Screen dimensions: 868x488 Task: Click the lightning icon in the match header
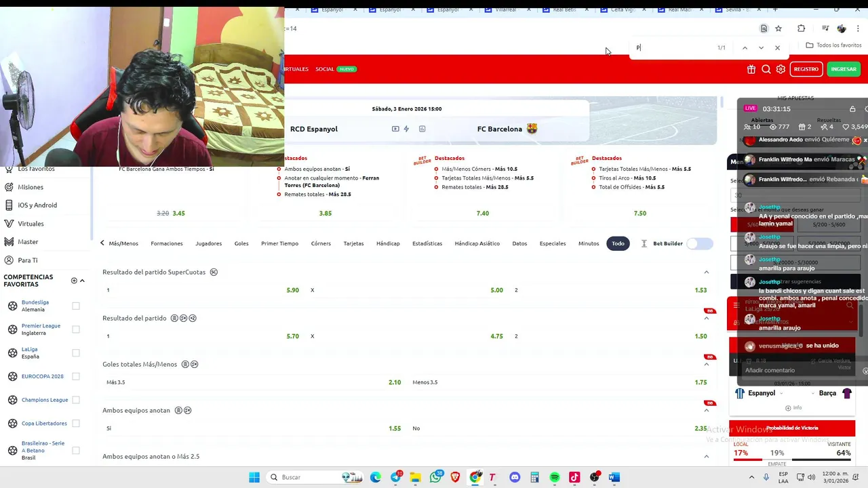pyautogui.click(x=406, y=129)
